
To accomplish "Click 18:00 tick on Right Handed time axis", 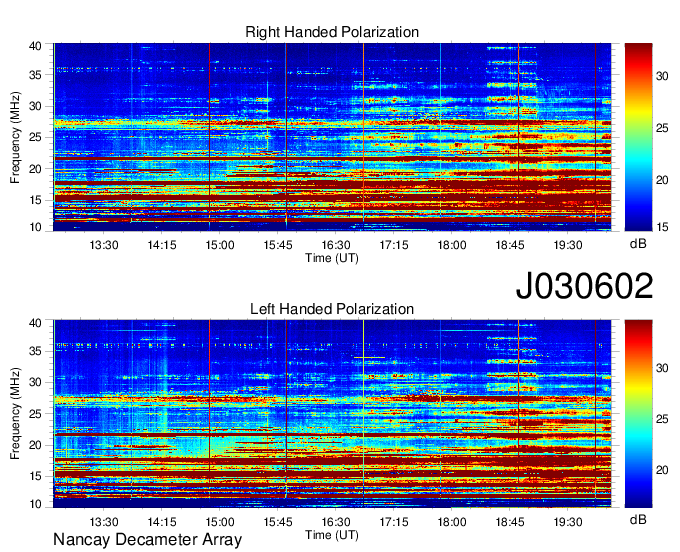I will pyautogui.click(x=452, y=245).
